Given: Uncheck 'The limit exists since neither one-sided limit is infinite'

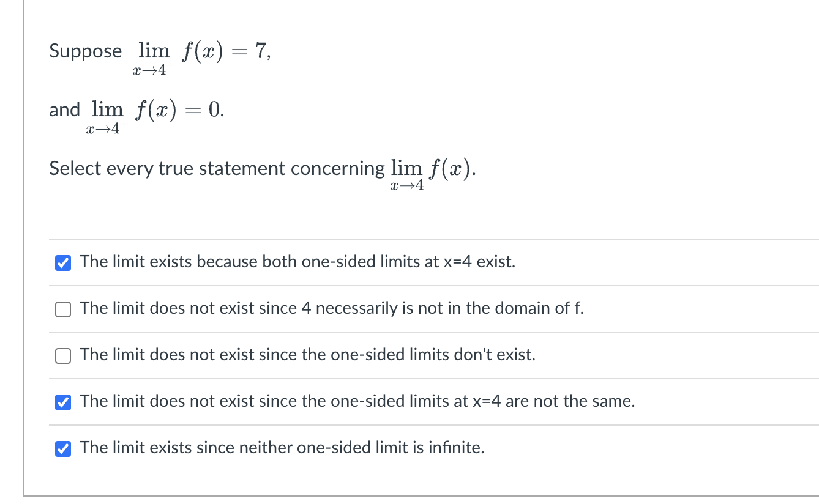Looking at the screenshot, I should (63, 448).
